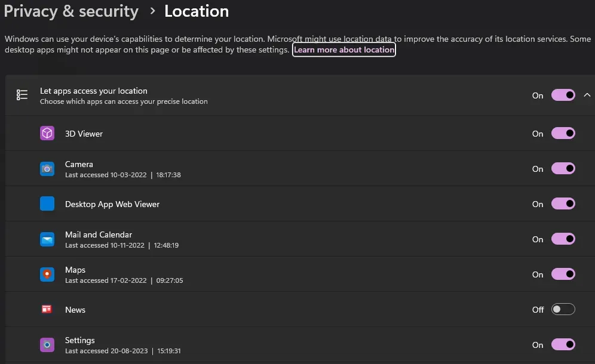Click the 3D Viewer app icon
Viewport: 595px width, 364px height.
[x=47, y=134]
